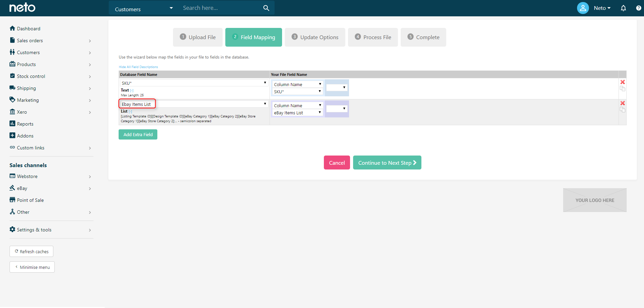Click the Reports chart icon
This screenshot has height=308, width=644.
(13, 124)
